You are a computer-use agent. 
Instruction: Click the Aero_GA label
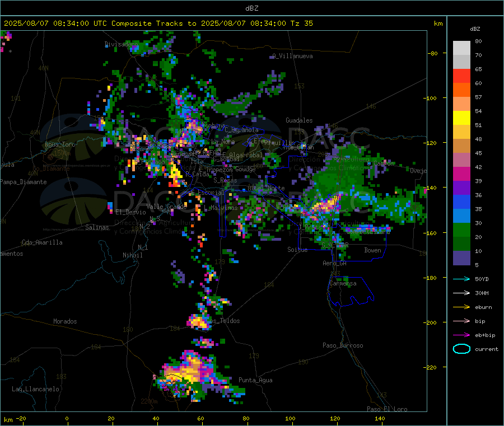tap(334, 263)
